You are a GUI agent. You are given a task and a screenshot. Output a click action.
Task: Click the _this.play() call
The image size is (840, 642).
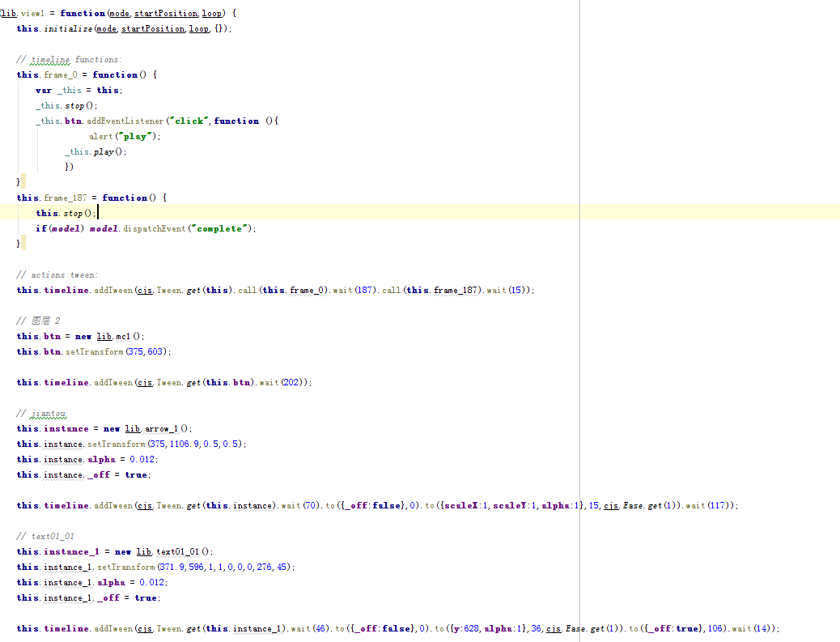(x=96, y=151)
